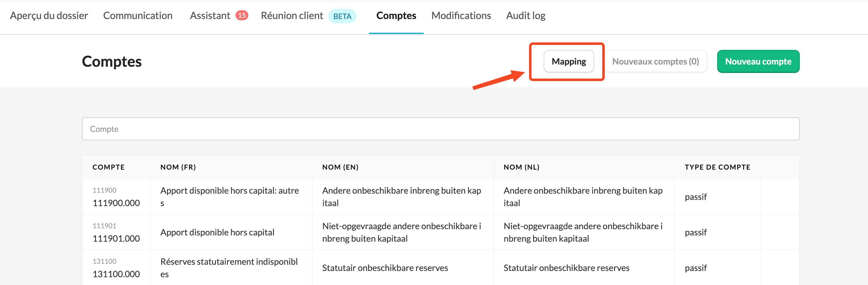Click the Mapping button
This screenshot has width=868, height=285.
pyautogui.click(x=569, y=61)
